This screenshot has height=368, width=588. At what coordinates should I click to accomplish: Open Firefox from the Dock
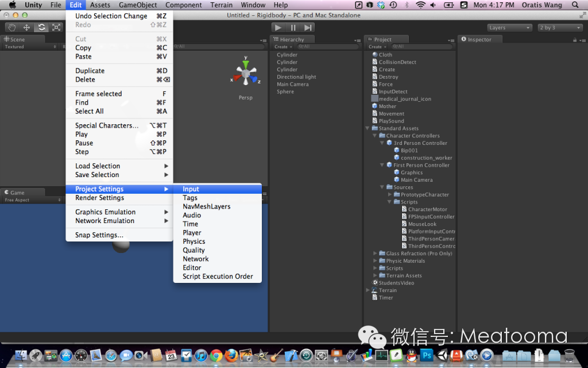tap(231, 354)
